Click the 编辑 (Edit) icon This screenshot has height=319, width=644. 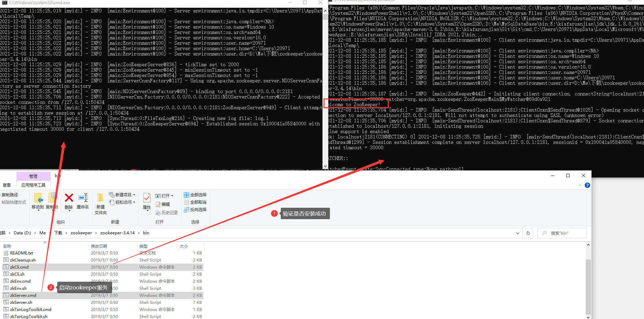click(164, 204)
